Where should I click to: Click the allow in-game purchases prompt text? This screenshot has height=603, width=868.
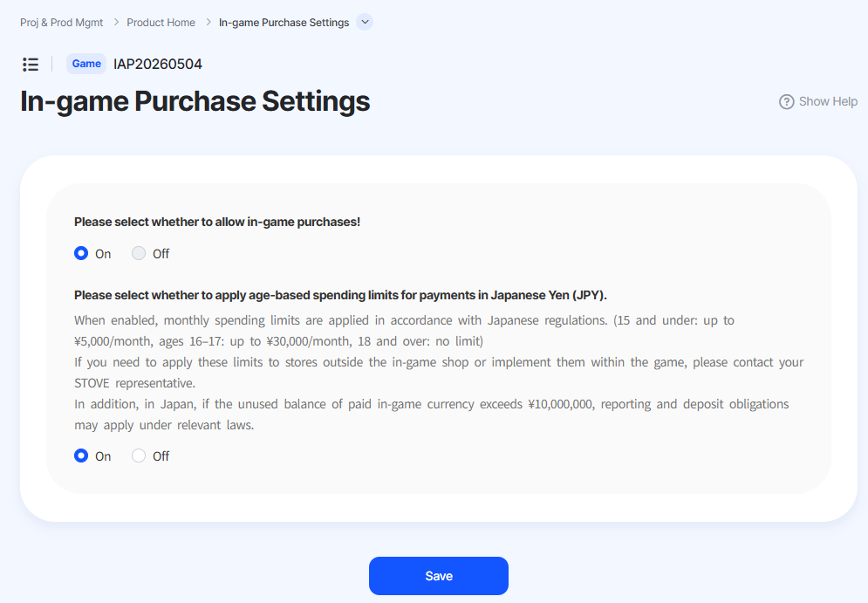click(x=217, y=222)
